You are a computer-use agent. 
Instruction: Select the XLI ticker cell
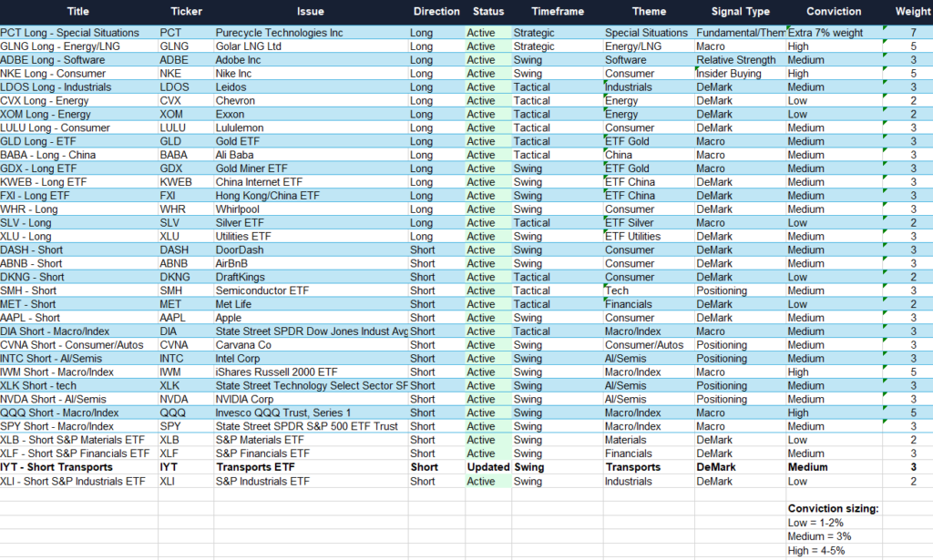pos(186,482)
